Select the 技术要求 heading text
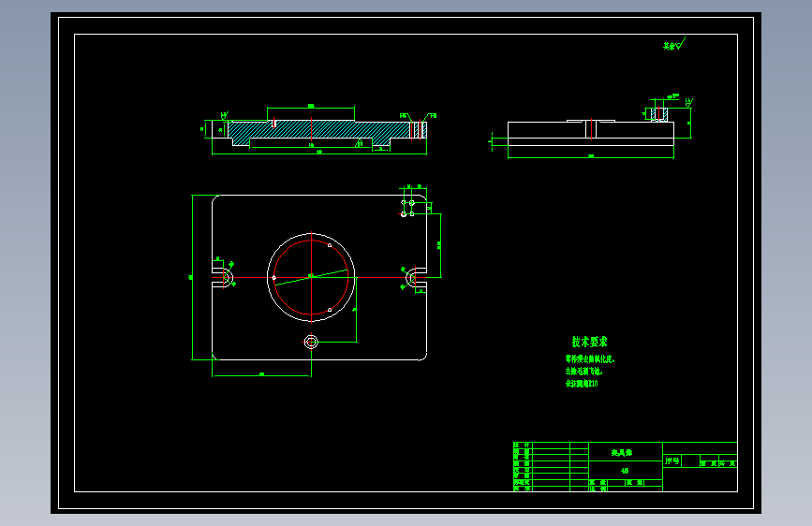This screenshot has height=526, width=812. coord(589,342)
